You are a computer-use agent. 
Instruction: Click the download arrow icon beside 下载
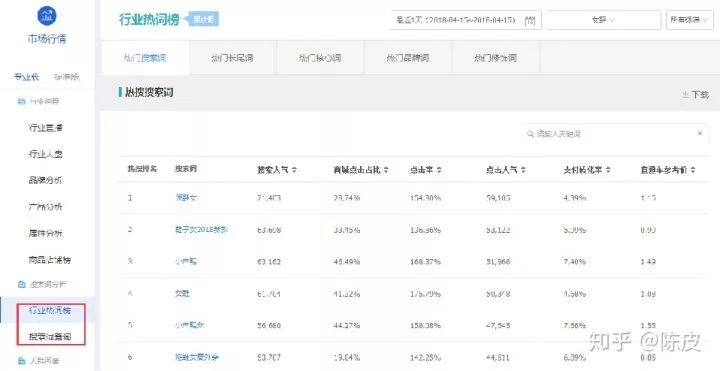(685, 95)
